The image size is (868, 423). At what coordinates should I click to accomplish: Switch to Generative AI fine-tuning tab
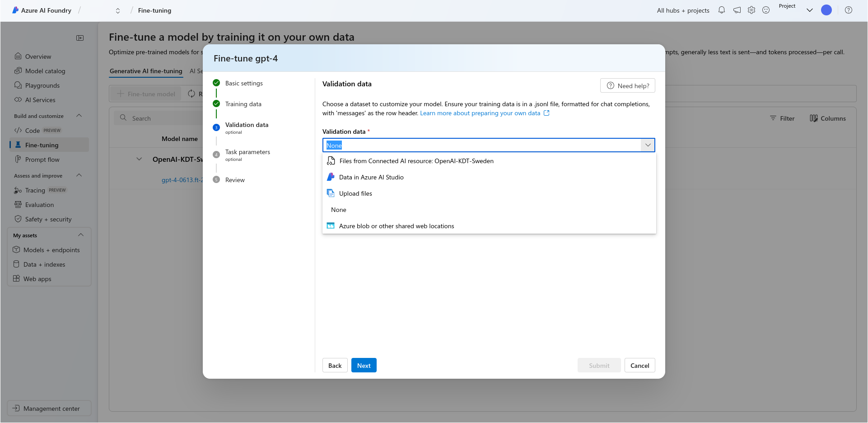[x=146, y=71]
